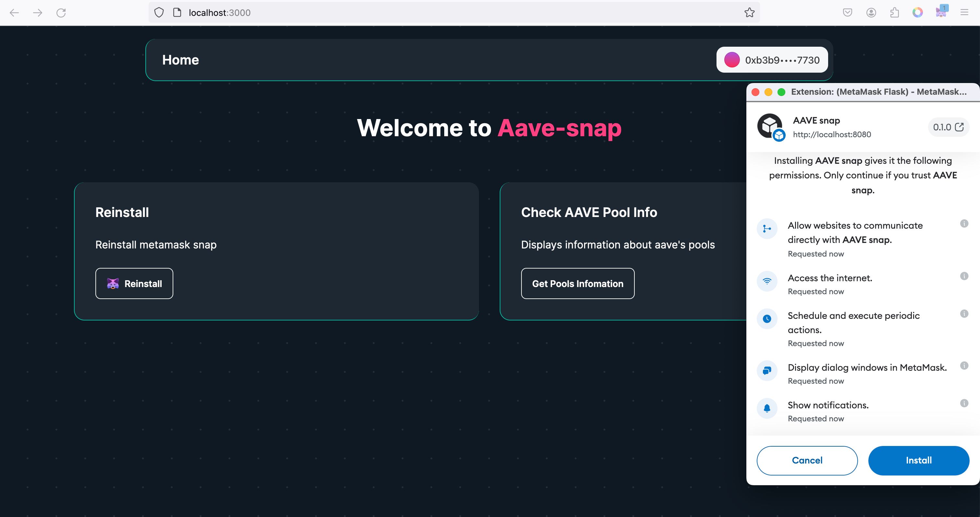
Task: Click the browser forward arrow
Action: 37,13
